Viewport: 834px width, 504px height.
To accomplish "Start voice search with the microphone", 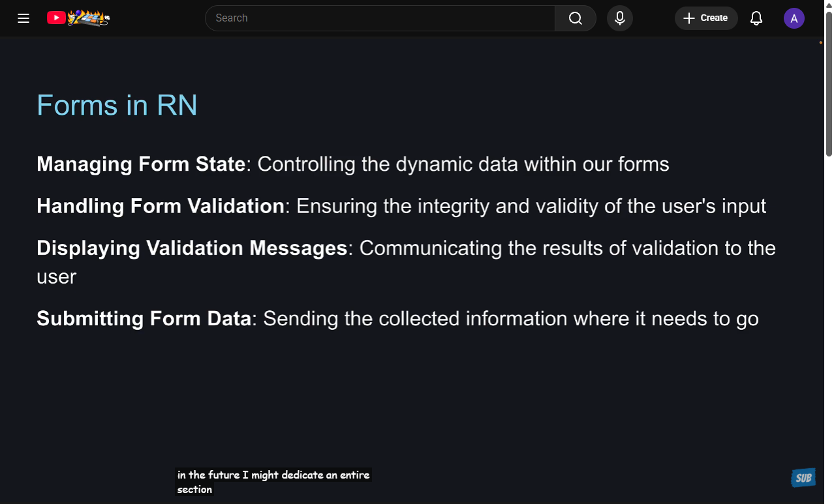I will (620, 18).
